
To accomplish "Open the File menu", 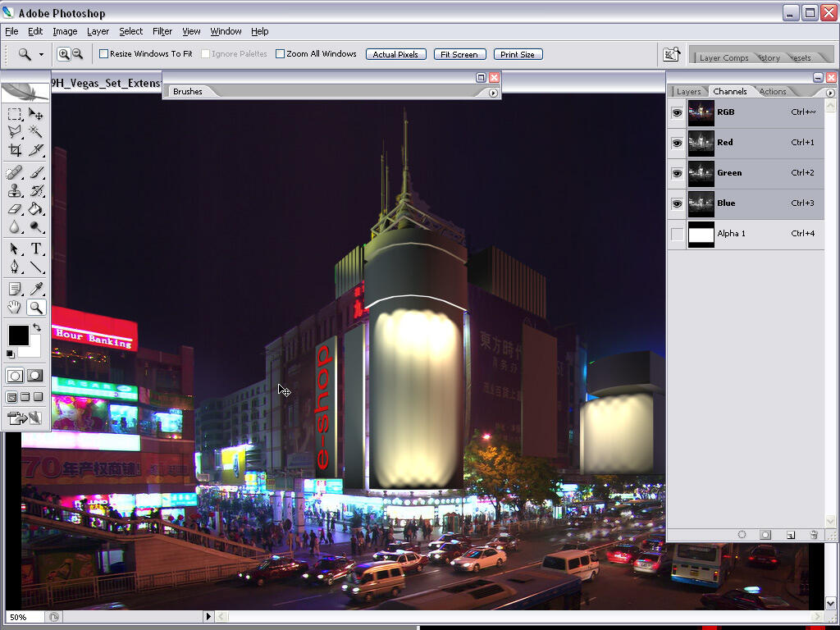I will (x=11, y=31).
